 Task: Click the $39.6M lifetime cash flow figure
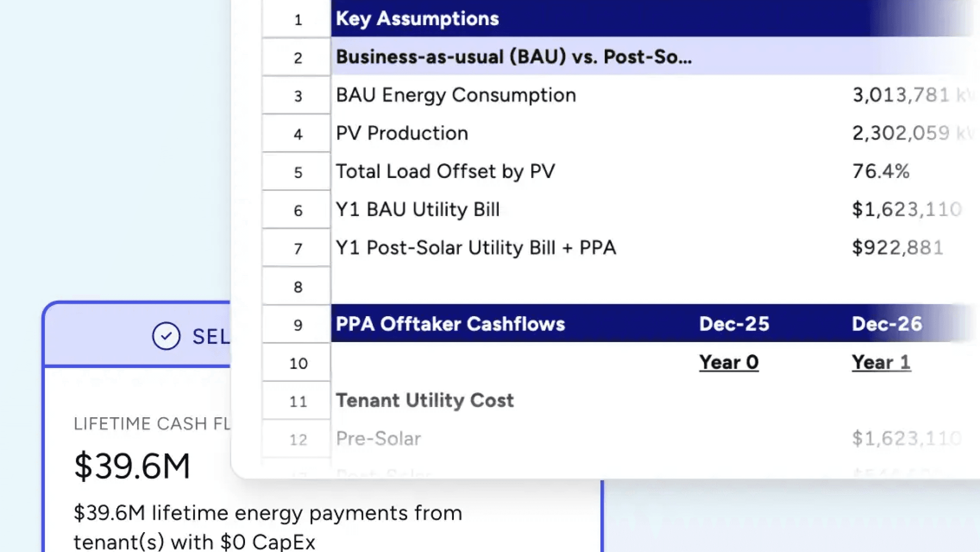(x=132, y=466)
